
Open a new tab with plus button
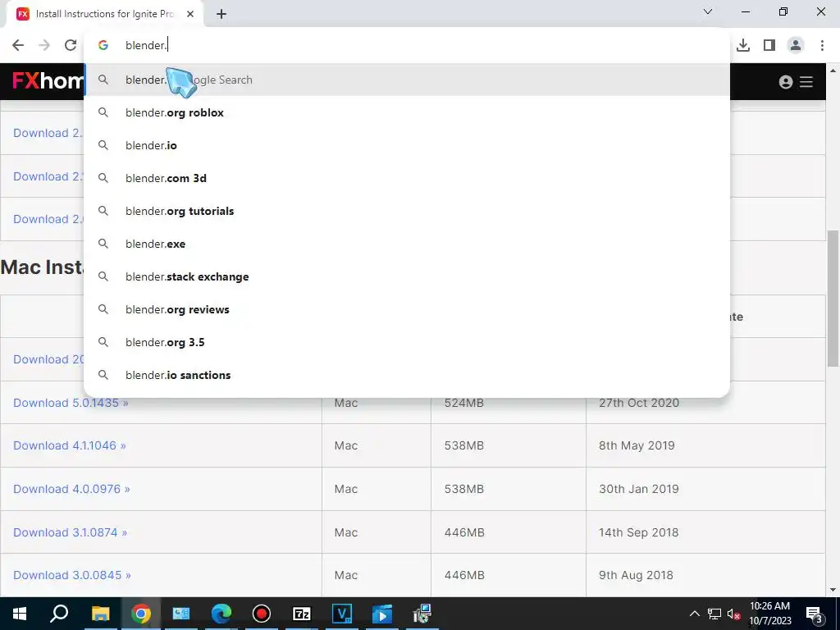point(221,14)
